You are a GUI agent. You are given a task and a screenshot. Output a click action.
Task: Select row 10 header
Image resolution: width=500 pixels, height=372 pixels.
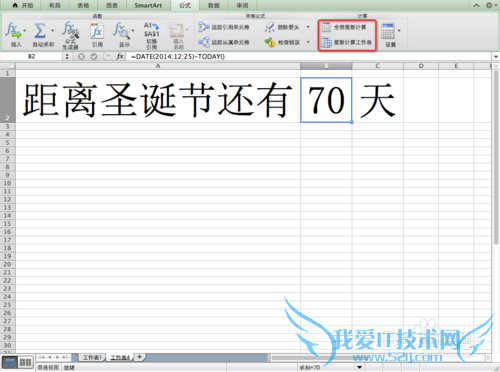(x=7, y=183)
